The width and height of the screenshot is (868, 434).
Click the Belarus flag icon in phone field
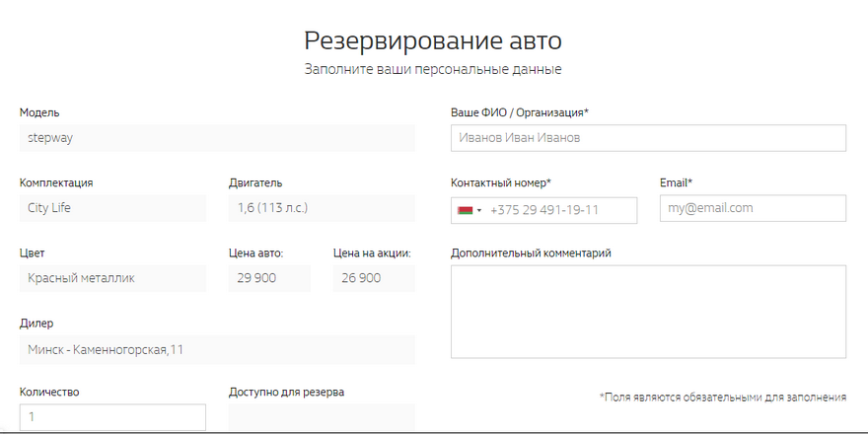[465, 210]
